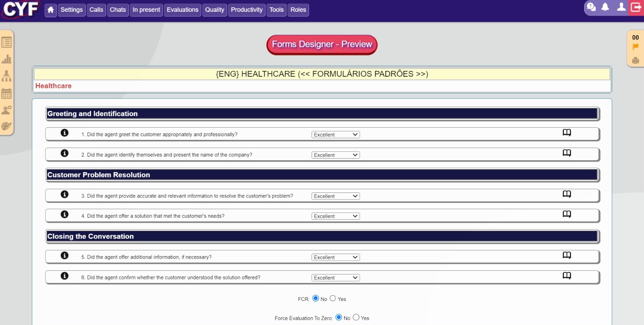Select Force Evaluation To Zero No
644x325 pixels.
(339, 318)
